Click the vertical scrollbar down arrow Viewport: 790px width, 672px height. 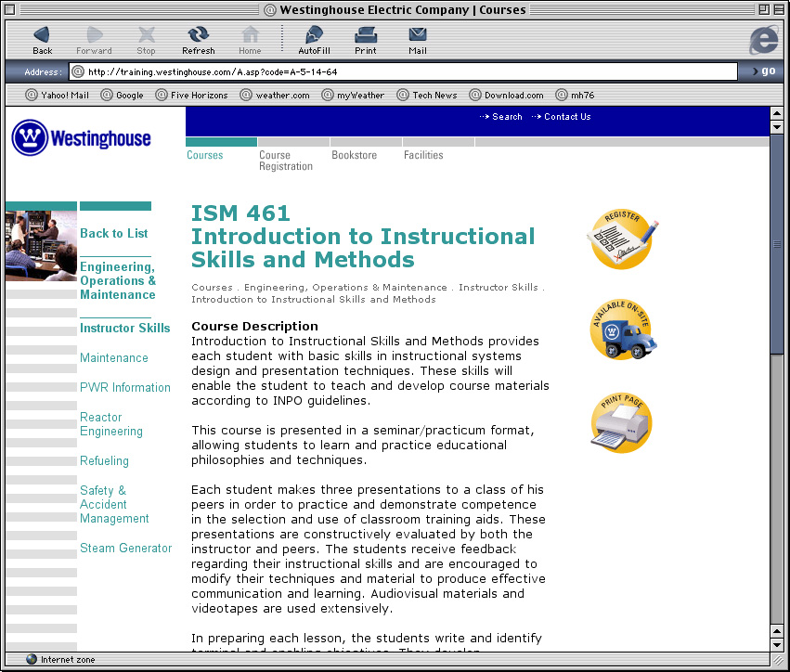777,643
